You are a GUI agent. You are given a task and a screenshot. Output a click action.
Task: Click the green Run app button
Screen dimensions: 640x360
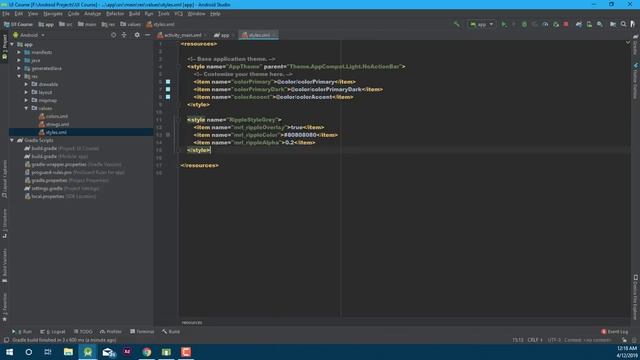504,24
